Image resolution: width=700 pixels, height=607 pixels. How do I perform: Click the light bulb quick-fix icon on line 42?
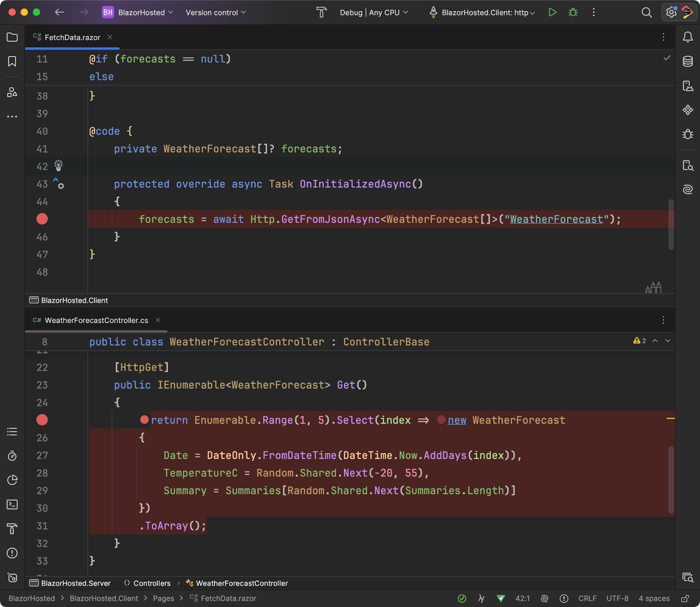point(59,165)
